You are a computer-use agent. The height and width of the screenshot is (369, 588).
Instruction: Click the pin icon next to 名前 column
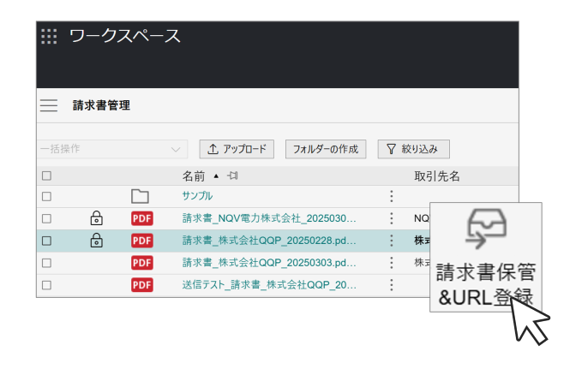pyautogui.click(x=232, y=176)
